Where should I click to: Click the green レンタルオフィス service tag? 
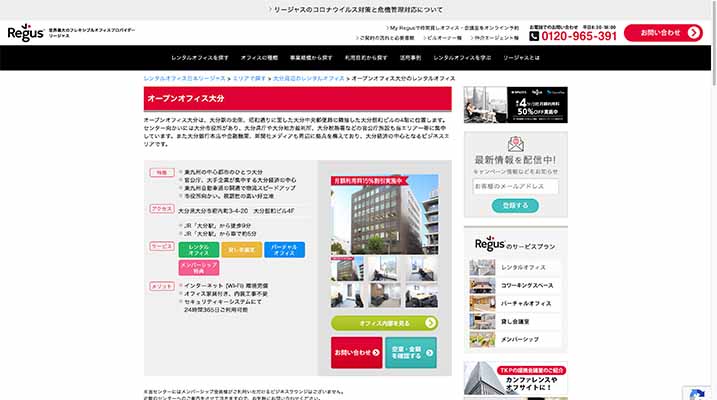click(x=199, y=249)
